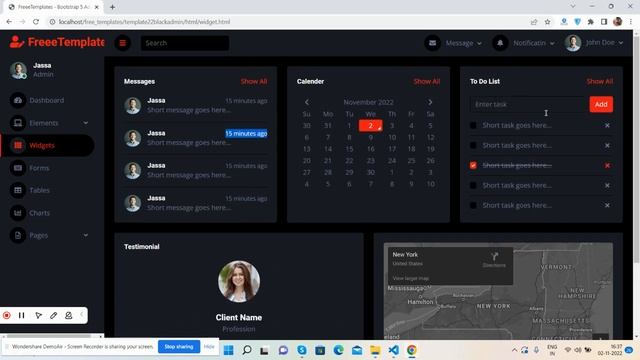Click the Pages document icon

tap(18, 235)
